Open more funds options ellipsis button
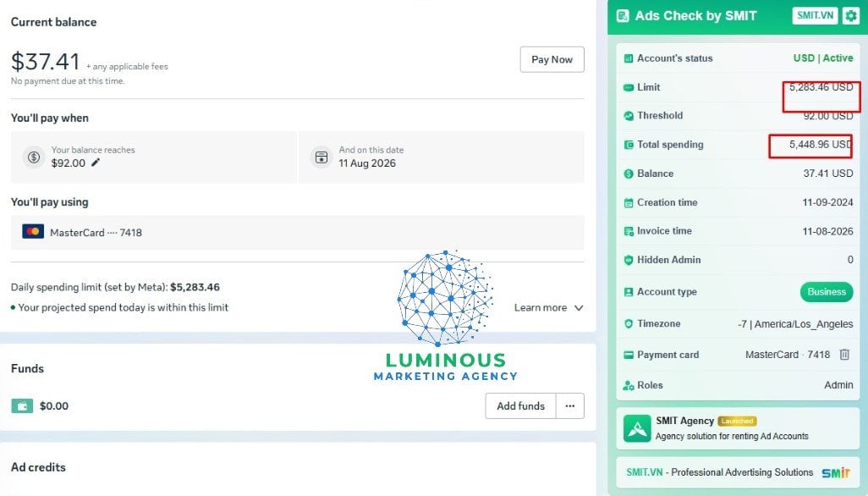868x496 pixels. tap(570, 405)
